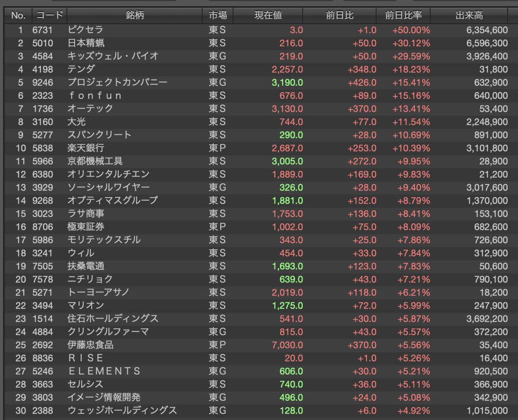The width and height of the screenshot is (518, 420).
Task: Sort by the 前日比率 column header
Action: pos(404,16)
